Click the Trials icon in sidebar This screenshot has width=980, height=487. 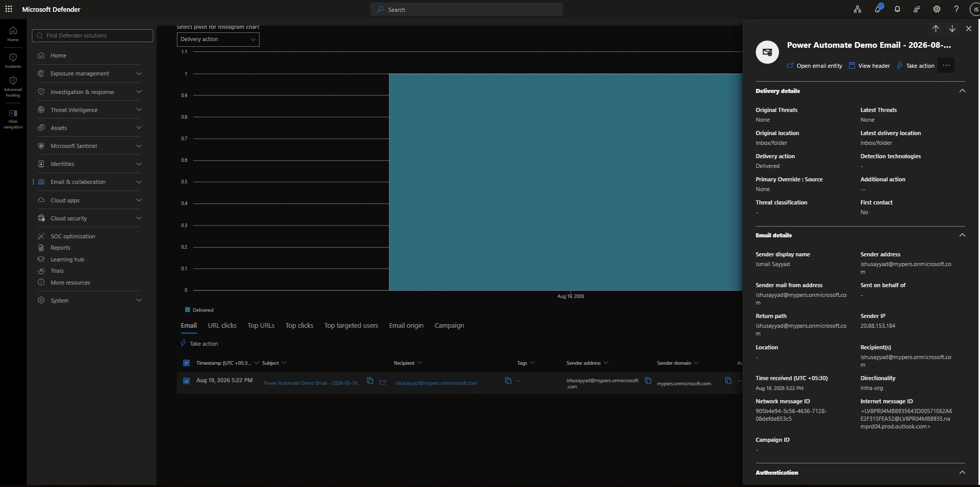pyautogui.click(x=41, y=271)
